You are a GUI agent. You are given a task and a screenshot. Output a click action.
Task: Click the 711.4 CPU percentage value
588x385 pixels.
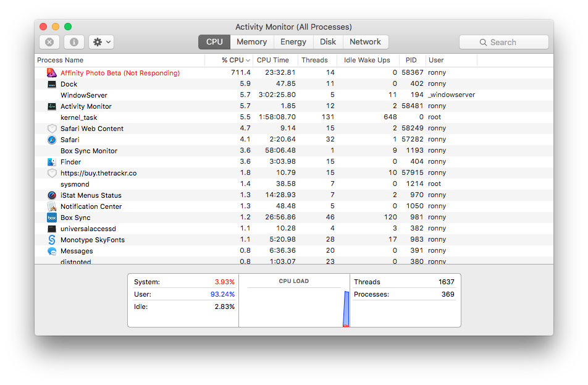point(241,72)
